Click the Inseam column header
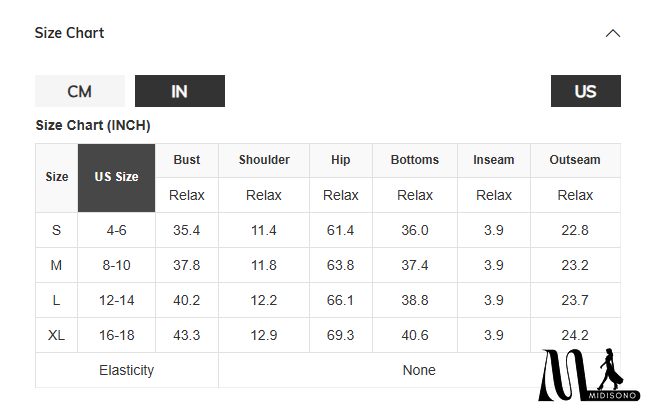Image resolution: width=654 pixels, height=414 pixels. click(494, 160)
